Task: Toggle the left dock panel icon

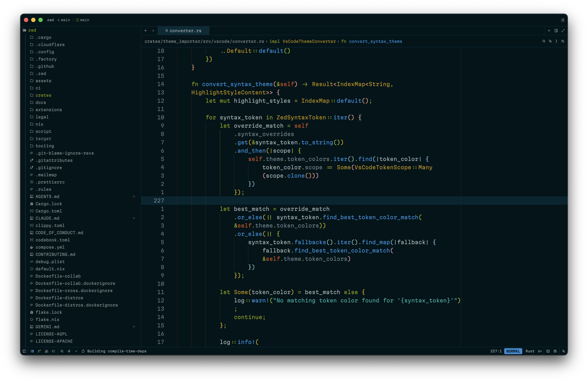Action: pos(24,351)
